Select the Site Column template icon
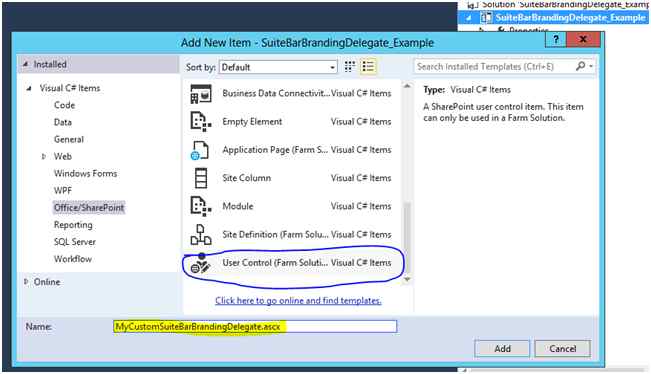This screenshot has width=651, height=374. pyautogui.click(x=201, y=178)
